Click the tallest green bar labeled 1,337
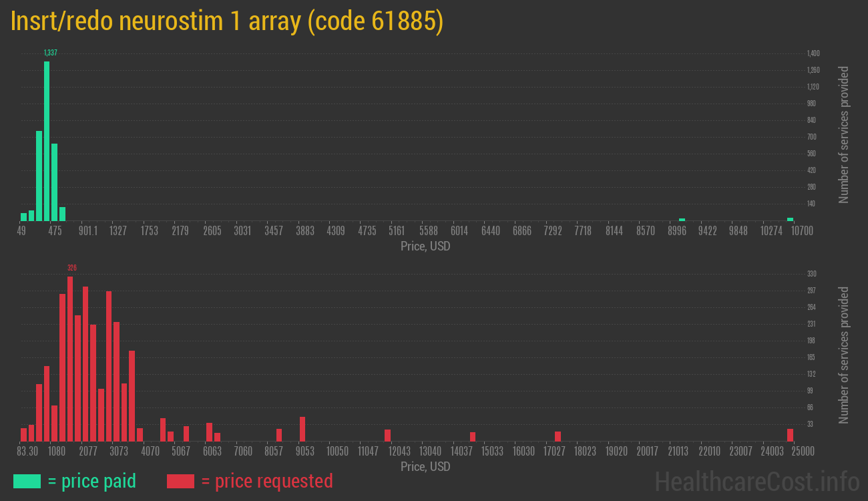Viewport: 868px width, 501px height. coord(47,141)
